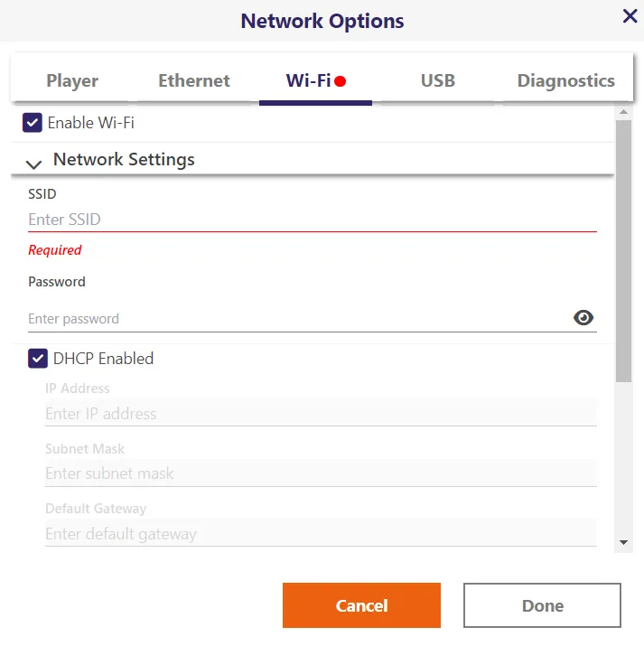Click the Default Gateway field
Viewport: 644px width, 646px height.
tap(321, 534)
